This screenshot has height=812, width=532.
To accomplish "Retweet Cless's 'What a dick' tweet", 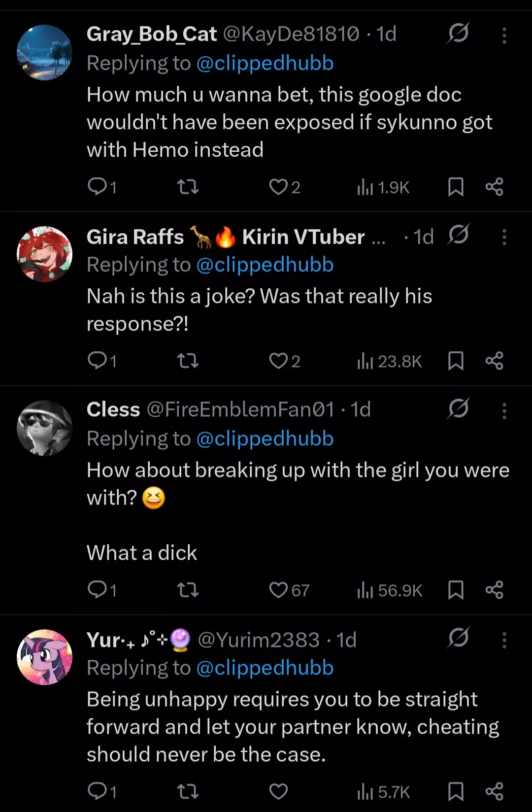I will click(188, 590).
